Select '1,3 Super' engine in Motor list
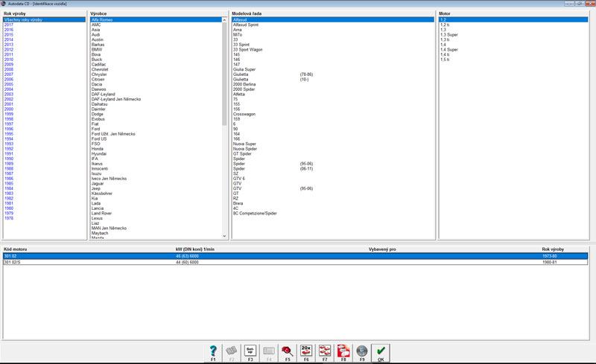The width and height of the screenshot is (596, 364). pos(449,34)
